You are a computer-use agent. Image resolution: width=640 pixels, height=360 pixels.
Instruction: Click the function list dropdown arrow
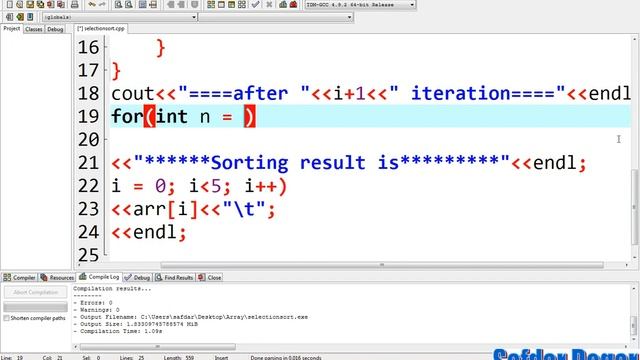point(349,17)
